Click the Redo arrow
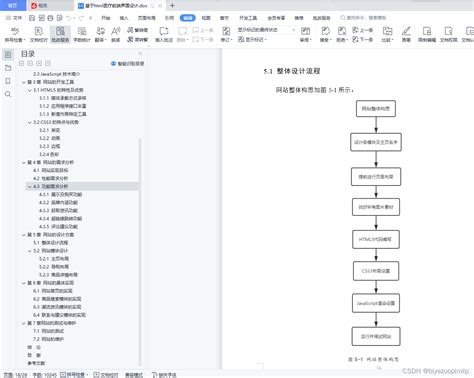 pos(81,18)
